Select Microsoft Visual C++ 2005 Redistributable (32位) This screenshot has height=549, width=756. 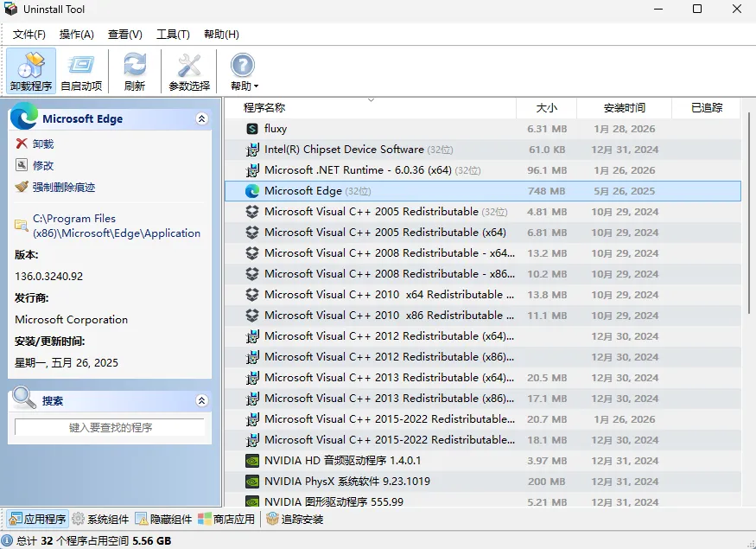[x=483, y=212]
